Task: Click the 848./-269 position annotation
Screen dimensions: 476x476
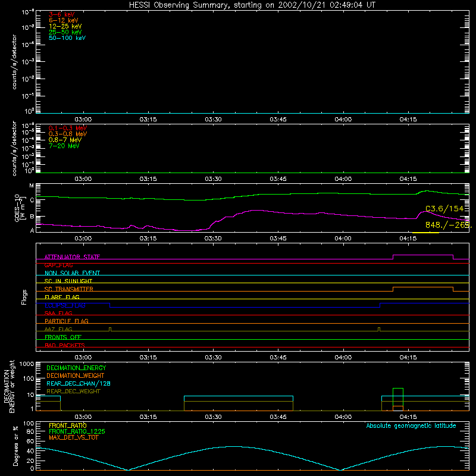Action: click(448, 225)
